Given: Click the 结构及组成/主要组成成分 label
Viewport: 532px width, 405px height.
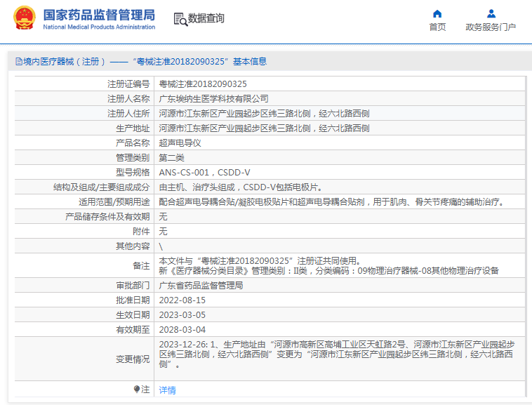Looking at the screenshot, I should coord(102,187).
